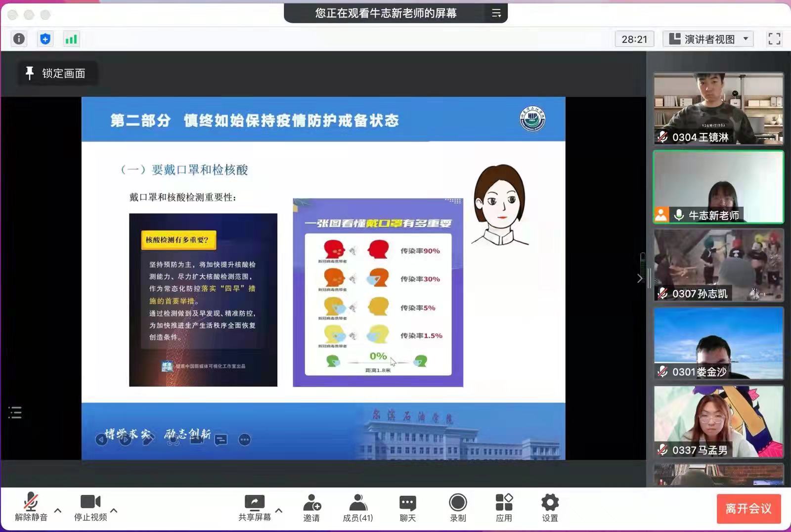Check the green network signal bars icon

point(71,39)
